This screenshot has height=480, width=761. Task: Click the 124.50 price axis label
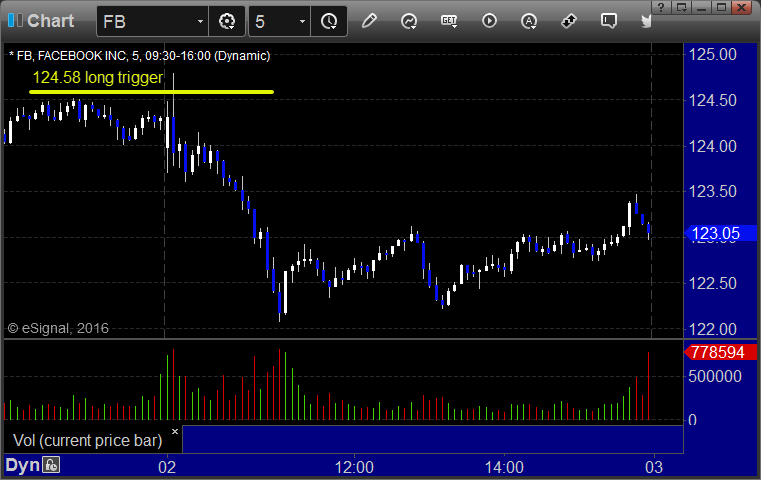(x=712, y=100)
